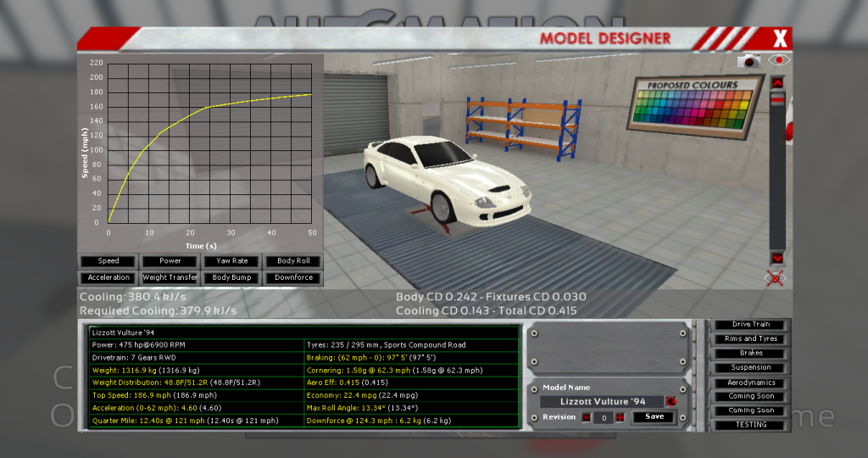Click the first Coming Soon button
Viewport: 868px width, 458px height.
pos(751,397)
